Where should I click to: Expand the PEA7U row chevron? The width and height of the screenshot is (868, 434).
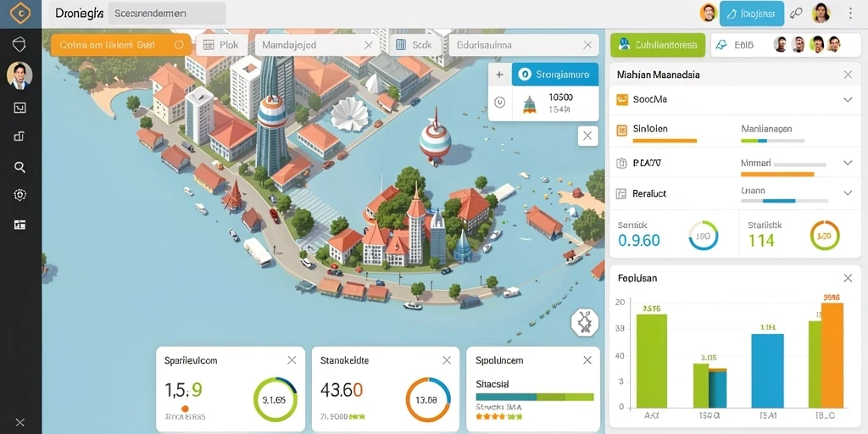(848, 163)
